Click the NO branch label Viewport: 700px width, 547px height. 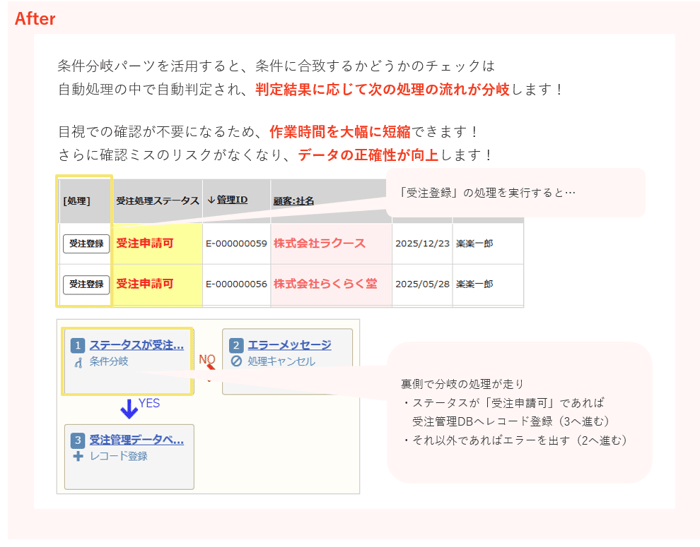207,359
